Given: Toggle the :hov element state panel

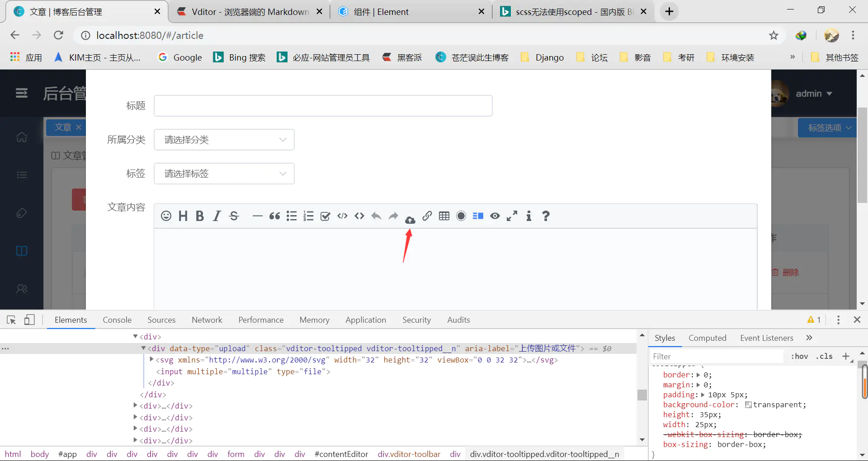Looking at the screenshot, I should 799,356.
